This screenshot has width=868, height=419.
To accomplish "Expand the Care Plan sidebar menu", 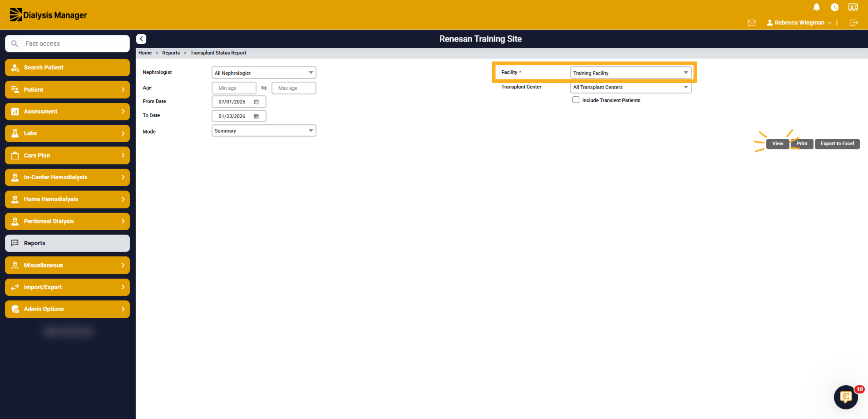I will pos(67,155).
